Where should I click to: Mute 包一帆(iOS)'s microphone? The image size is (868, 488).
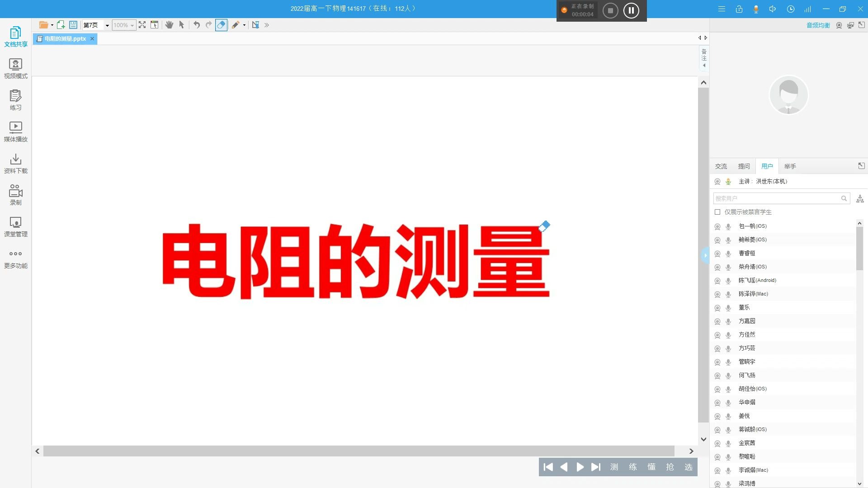728,226
